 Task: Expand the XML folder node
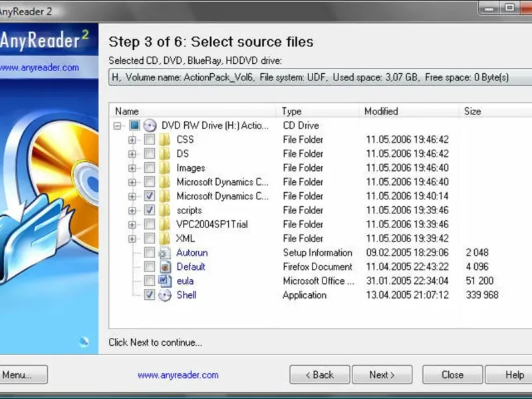click(132, 239)
